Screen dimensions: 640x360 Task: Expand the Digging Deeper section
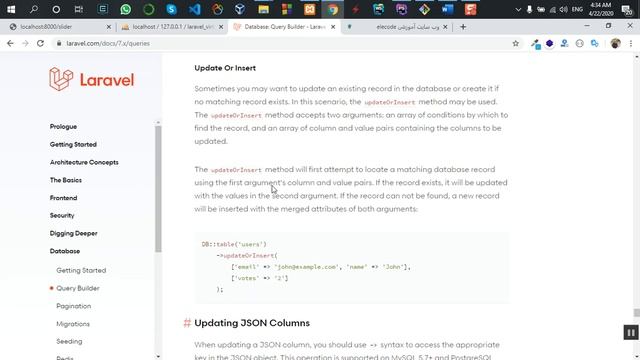click(x=73, y=233)
